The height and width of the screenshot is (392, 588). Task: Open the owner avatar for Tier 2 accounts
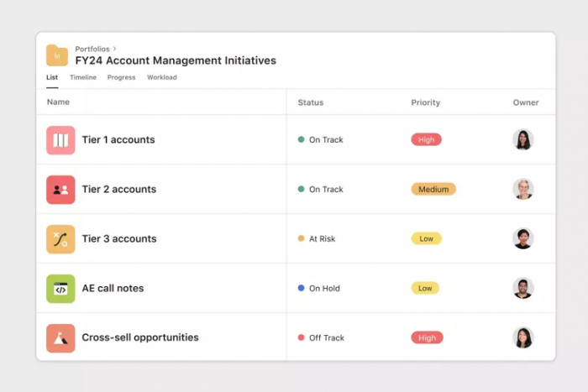pyautogui.click(x=523, y=189)
